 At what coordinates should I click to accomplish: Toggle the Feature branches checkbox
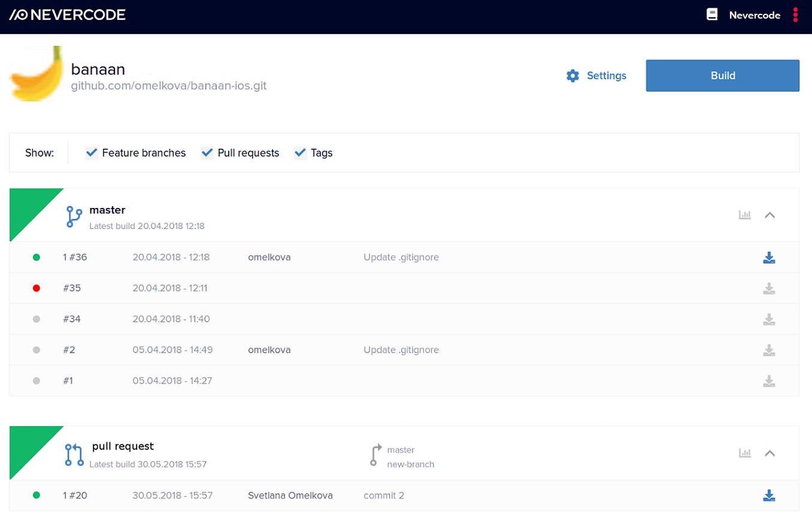tap(92, 153)
